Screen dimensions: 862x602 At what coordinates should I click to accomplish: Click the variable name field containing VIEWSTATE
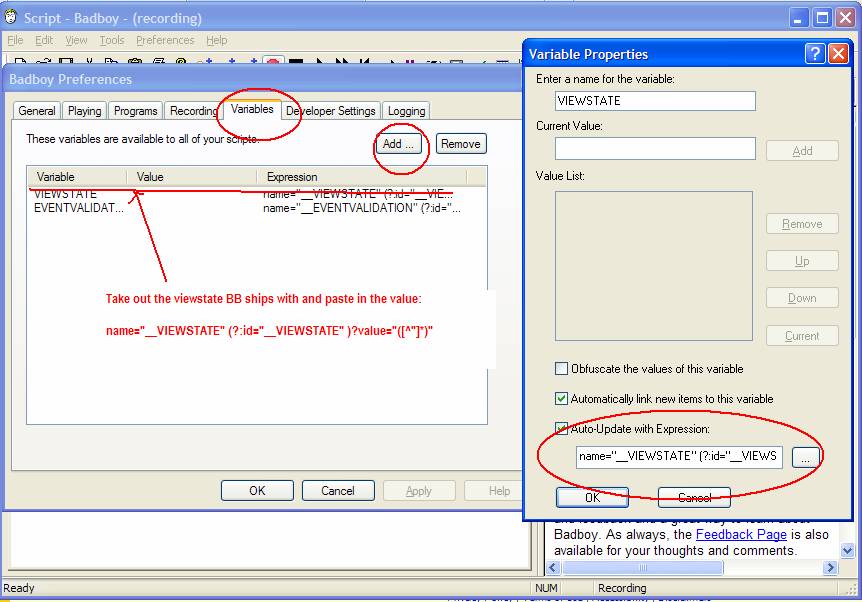point(655,101)
